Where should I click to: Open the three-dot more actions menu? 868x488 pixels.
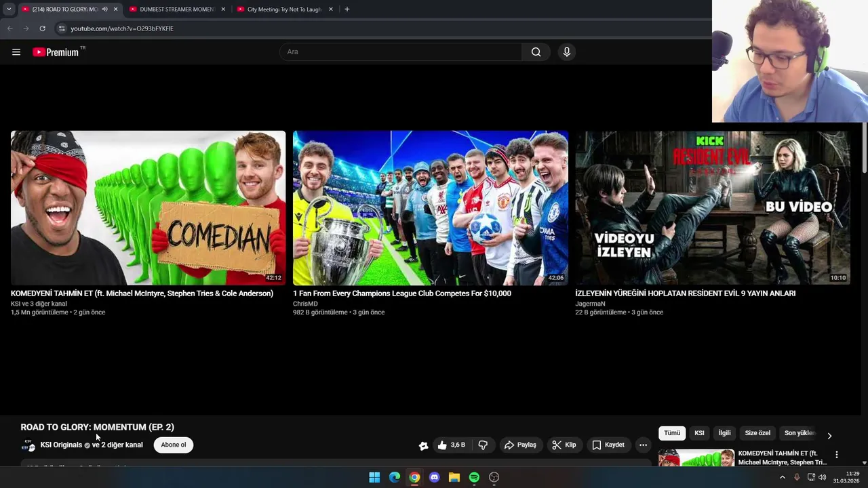643,445
